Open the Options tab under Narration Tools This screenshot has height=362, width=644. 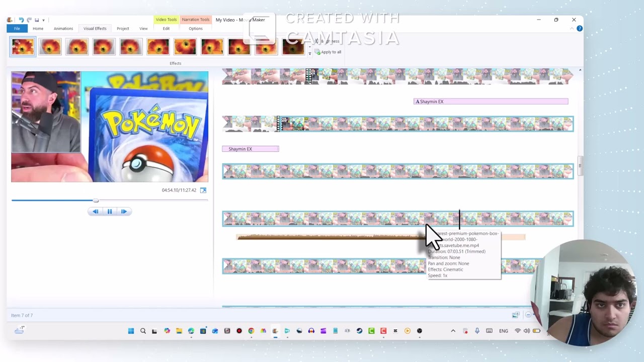coord(196,29)
